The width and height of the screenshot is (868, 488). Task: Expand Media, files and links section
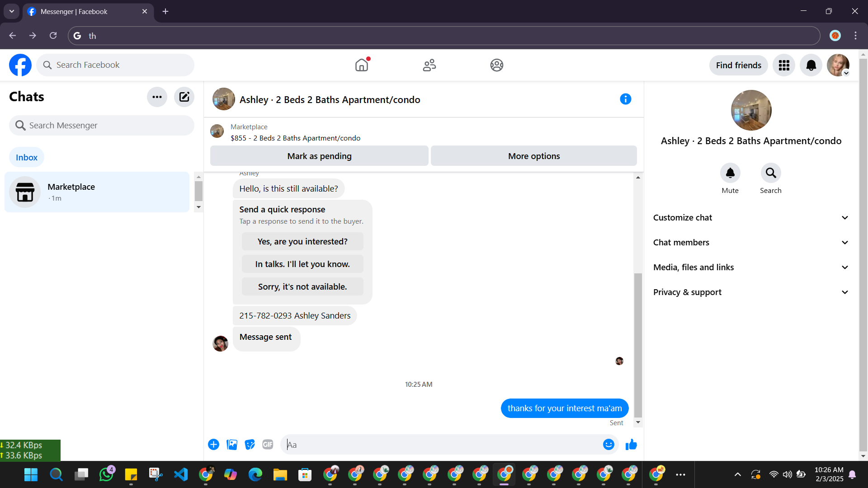pos(750,267)
